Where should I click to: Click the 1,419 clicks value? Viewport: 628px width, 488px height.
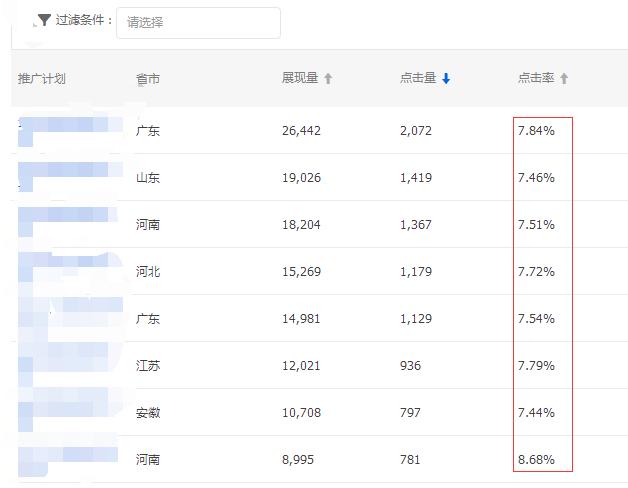click(x=416, y=178)
